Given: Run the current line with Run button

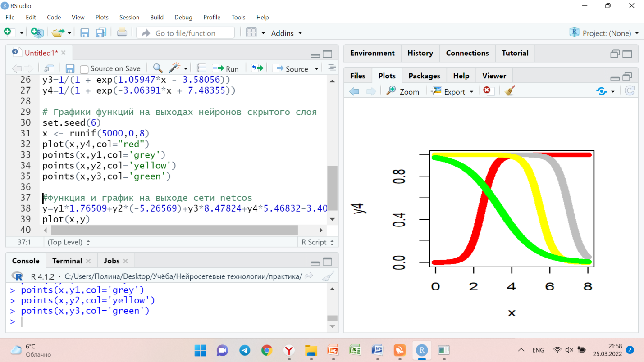Looking at the screenshot, I should click(225, 69).
